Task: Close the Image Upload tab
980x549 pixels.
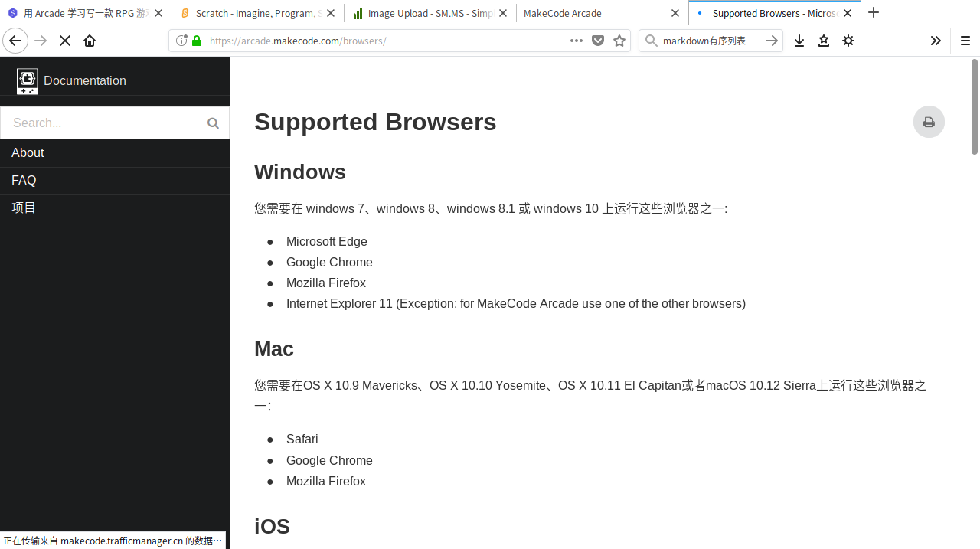Action: tap(503, 13)
